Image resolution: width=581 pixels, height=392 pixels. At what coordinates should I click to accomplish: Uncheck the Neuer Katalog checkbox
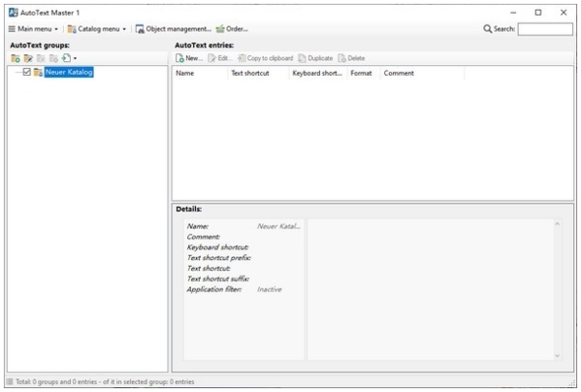tap(27, 72)
